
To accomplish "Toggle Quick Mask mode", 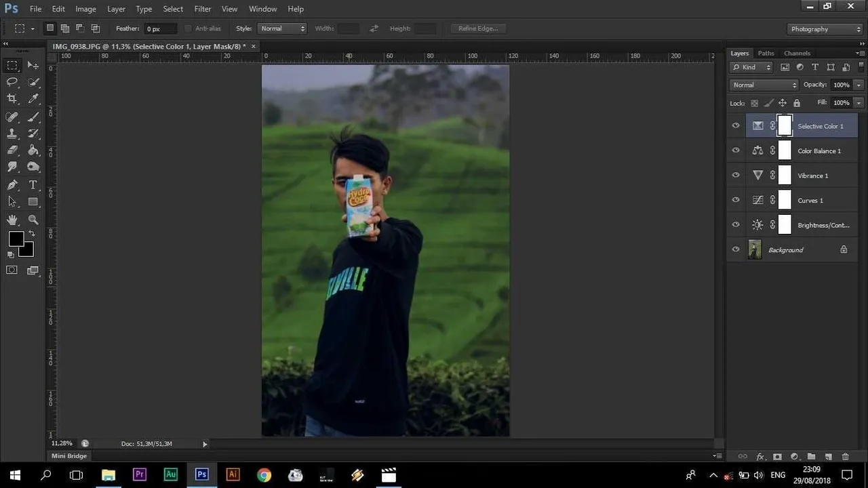I will coord(12,270).
